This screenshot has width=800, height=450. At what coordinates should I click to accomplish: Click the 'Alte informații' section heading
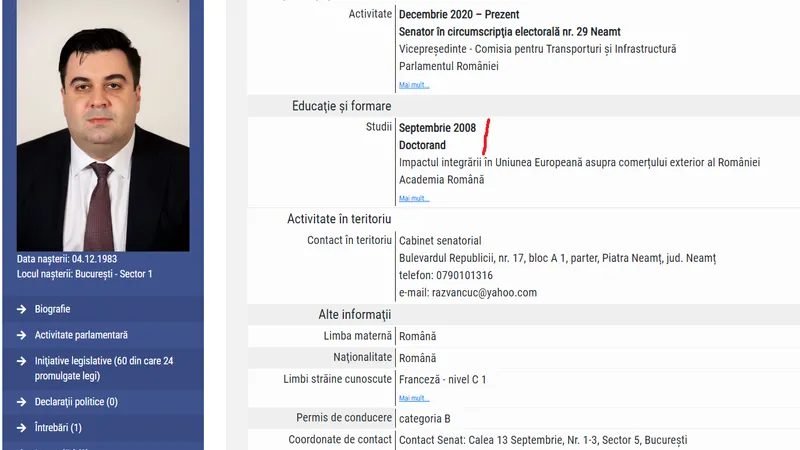click(355, 315)
